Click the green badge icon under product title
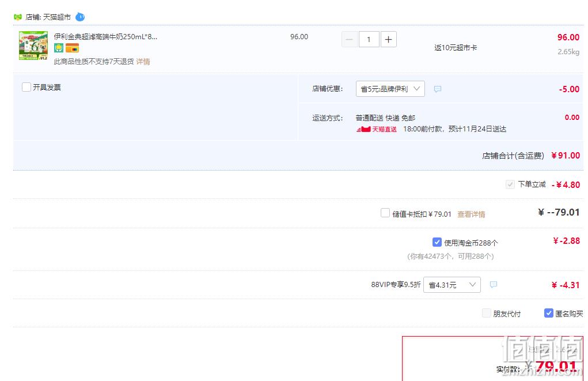Screen dimensions: 588x381 coord(59,48)
